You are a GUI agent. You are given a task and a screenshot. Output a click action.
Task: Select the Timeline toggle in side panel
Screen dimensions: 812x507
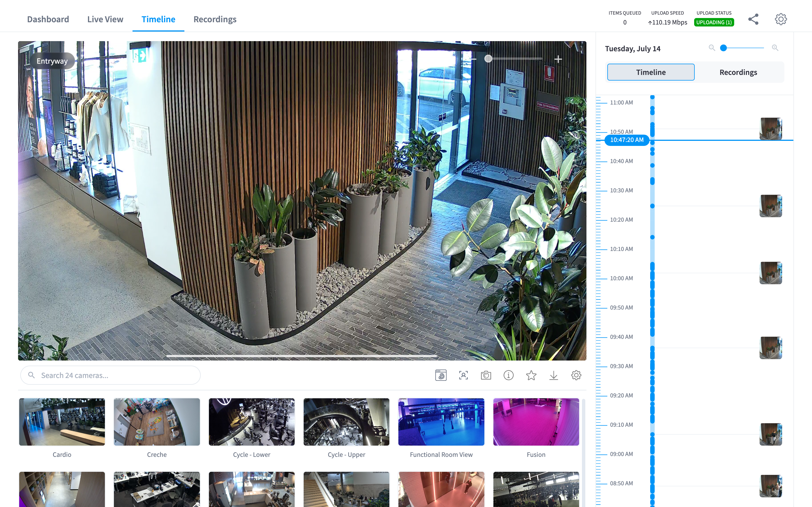point(651,72)
